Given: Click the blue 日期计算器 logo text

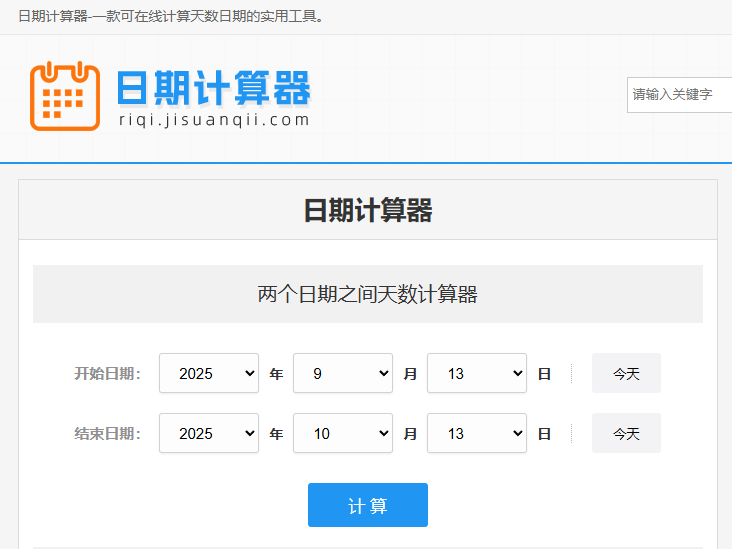Looking at the screenshot, I should pyautogui.click(x=213, y=88).
